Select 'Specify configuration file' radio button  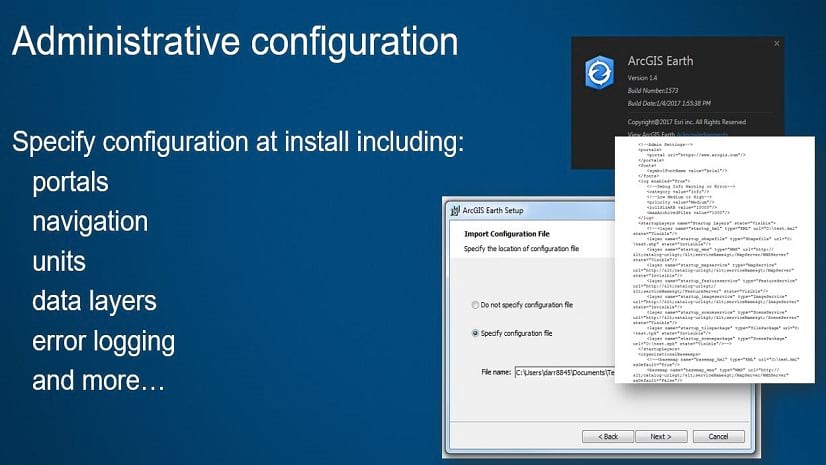475,333
